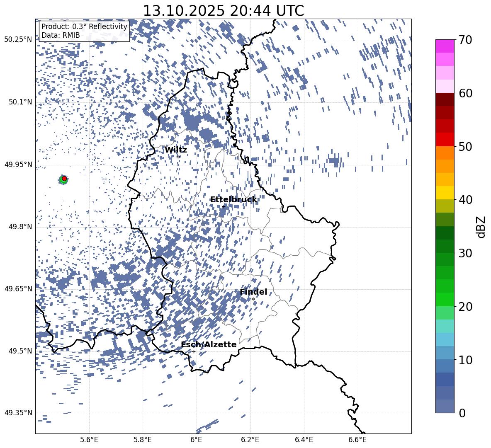The width and height of the screenshot is (491, 448).
Task: Click the 6°E longitude label
Action: pyautogui.click(x=196, y=440)
